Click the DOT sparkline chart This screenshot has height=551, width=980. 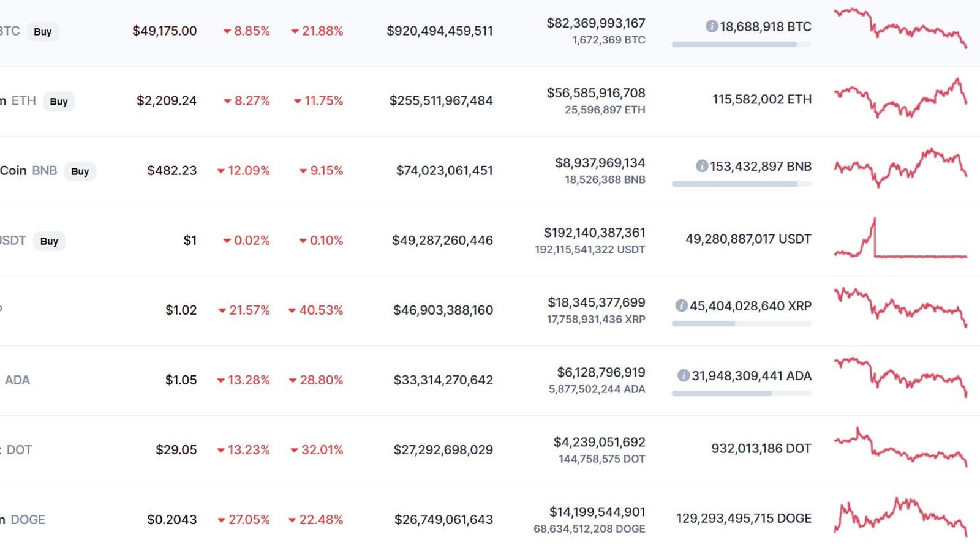coord(900,449)
